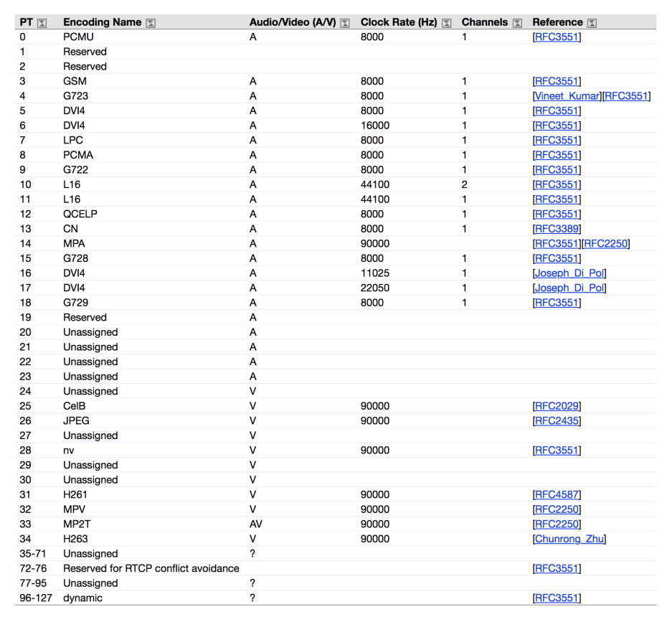The height and width of the screenshot is (617, 672).
Task: Click RFC3551 link for RTCP conflict avoidance
Action: point(557,569)
